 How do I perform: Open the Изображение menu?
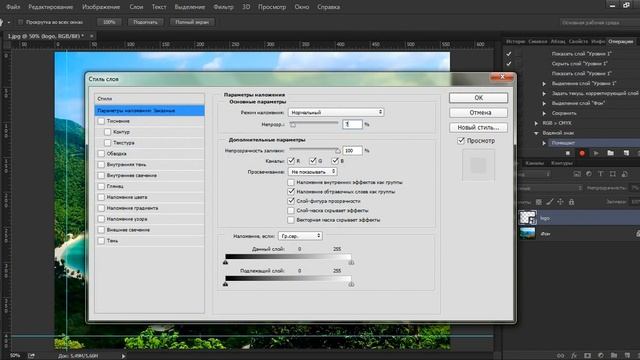click(x=101, y=7)
